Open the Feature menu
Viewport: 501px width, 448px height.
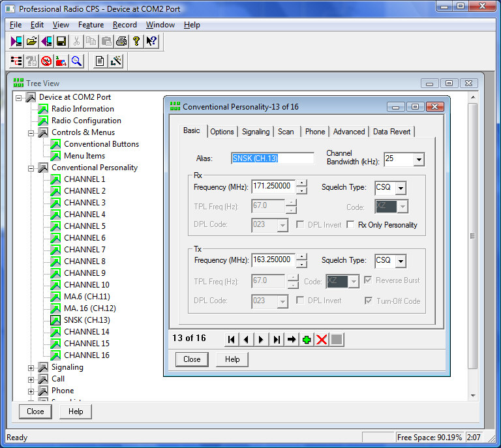(x=91, y=25)
